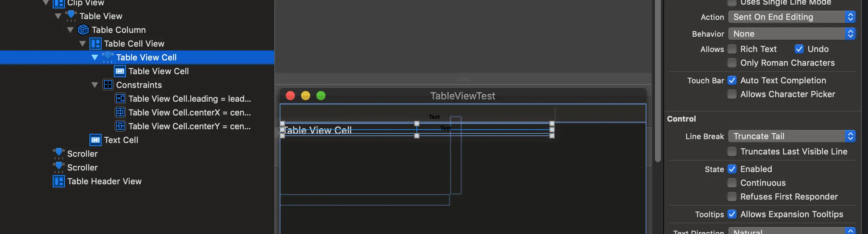Click the Text Cell icon in outline
This screenshot has width=868, height=234.
point(95,140)
